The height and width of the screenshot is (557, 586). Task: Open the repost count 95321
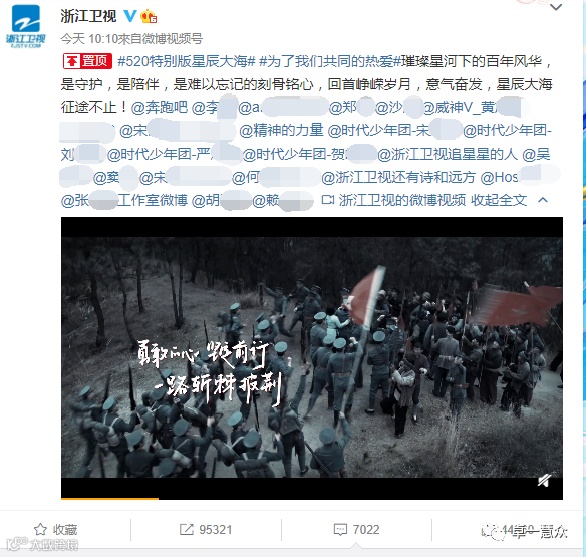coord(206,529)
